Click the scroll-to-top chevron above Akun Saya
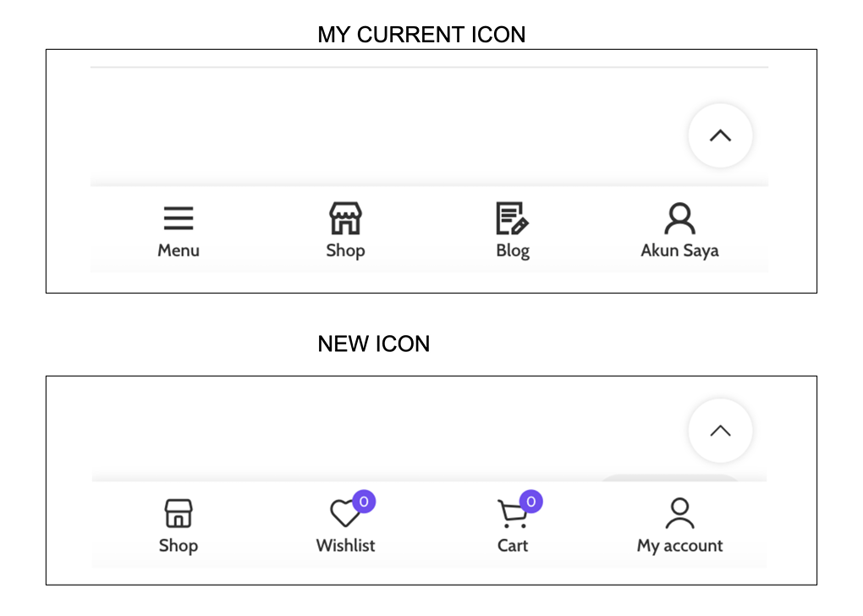The image size is (863, 616). pyautogui.click(x=721, y=135)
